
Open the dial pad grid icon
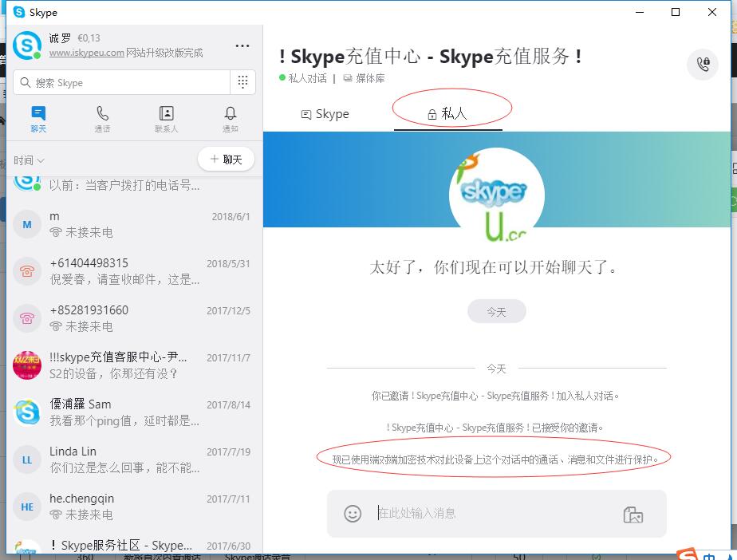(242, 82)
